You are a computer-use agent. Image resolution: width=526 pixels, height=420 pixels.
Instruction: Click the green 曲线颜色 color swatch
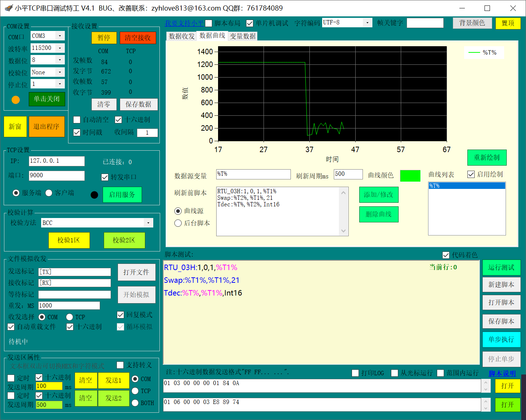tap(410, 176)
